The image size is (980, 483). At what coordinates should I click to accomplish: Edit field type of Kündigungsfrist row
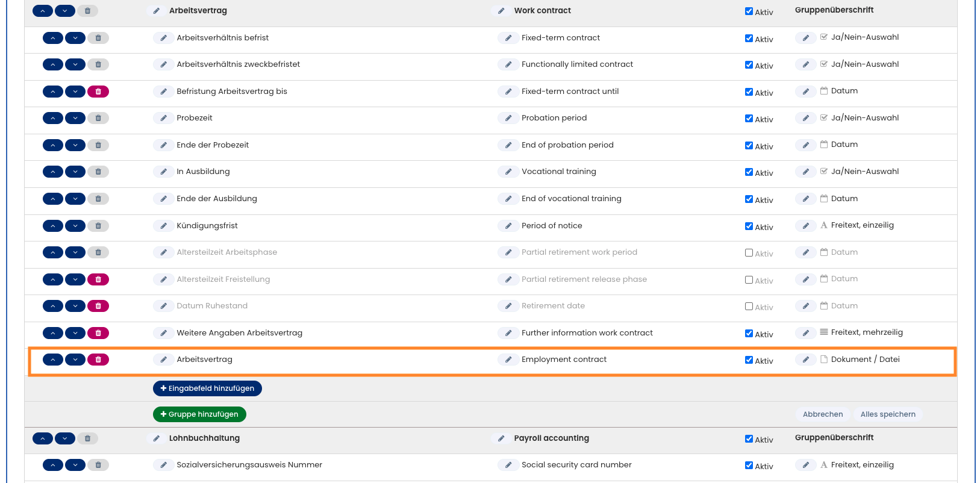point(805,226)
